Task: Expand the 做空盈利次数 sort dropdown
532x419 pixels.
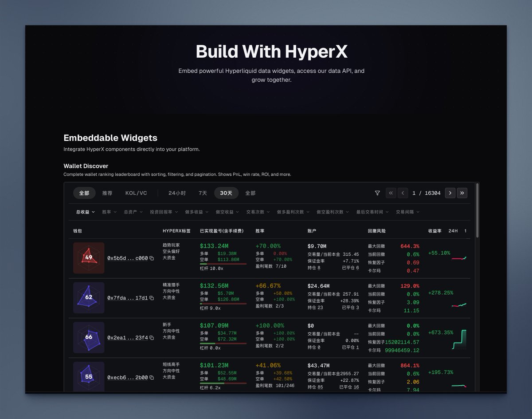Action: click(332, 212)
